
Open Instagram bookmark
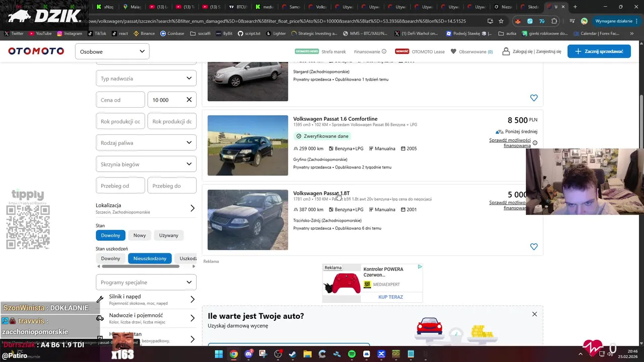(x=69, y=34)
